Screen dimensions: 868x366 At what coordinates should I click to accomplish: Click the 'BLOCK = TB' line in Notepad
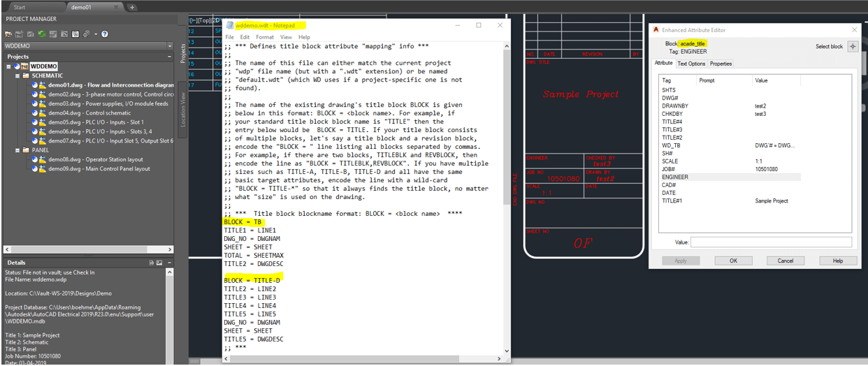(243, 221)
